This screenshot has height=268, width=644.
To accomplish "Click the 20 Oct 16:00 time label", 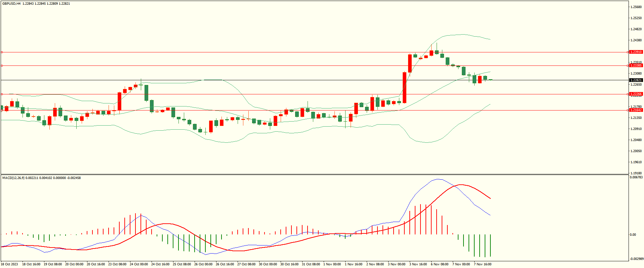I will (x=96, y=264).
